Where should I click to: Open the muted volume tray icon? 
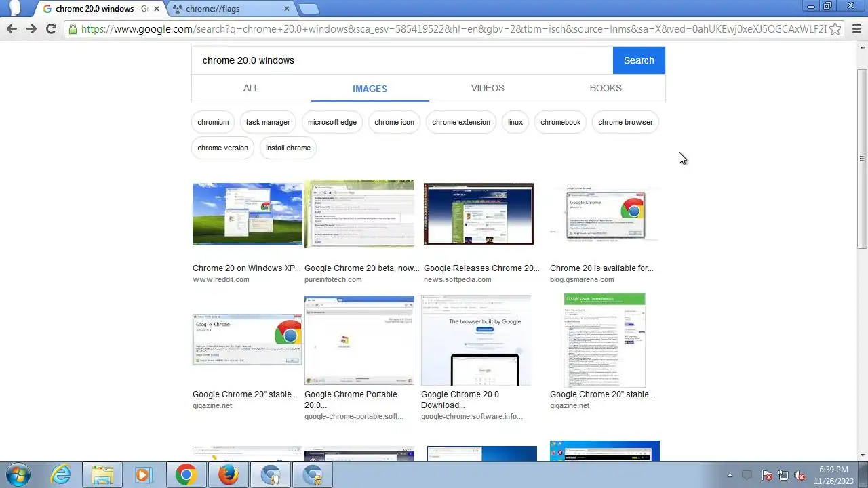pyautogui.click(x=800, y=476)
